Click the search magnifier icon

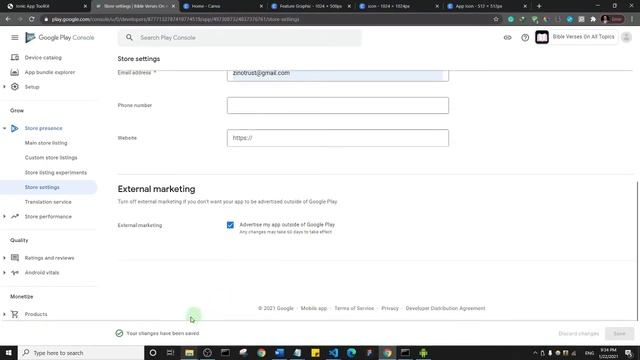coord(129,38)
